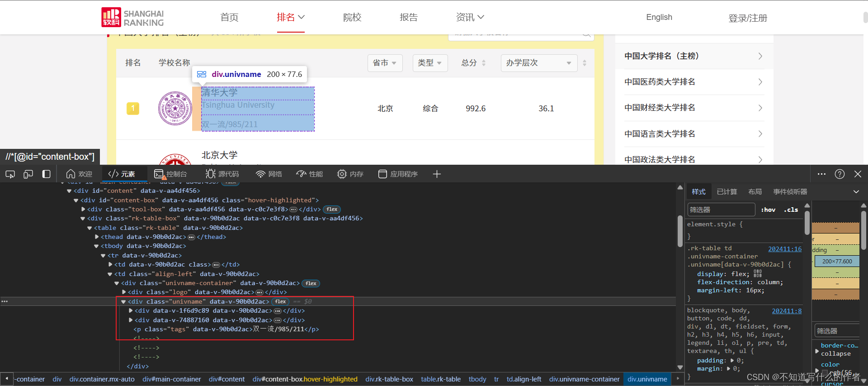
Task: Add more tools with plus icon
Action: click(x=437, y=174)
